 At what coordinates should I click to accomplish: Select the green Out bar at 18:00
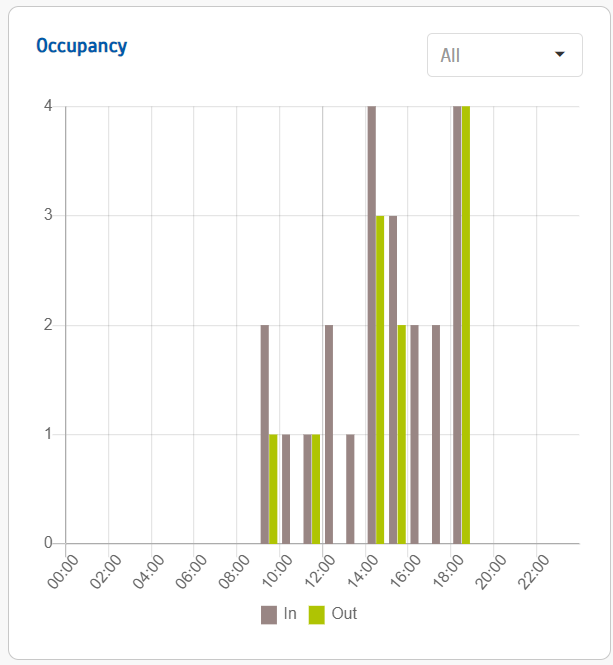(466, 325)
